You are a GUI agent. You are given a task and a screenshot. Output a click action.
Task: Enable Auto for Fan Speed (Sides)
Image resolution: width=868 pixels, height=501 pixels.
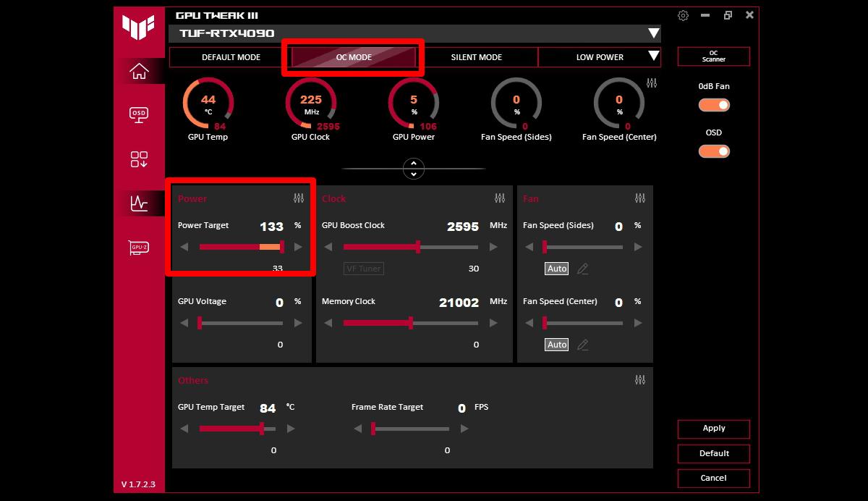point(556,269)
